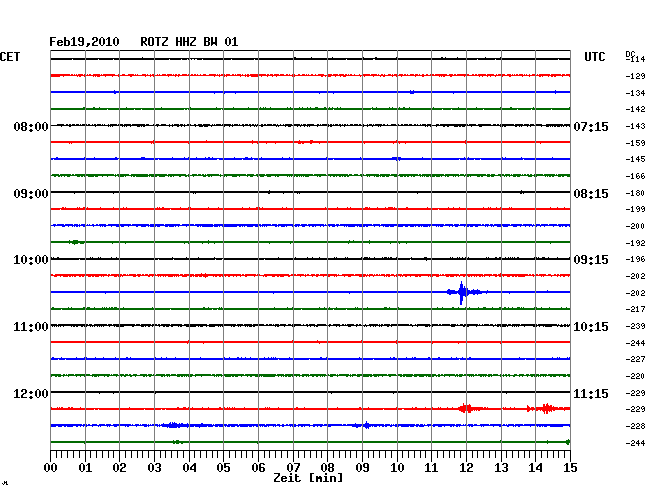Select minute 06 on the time axis
The image size is (650, 494).
pos(258,467)
